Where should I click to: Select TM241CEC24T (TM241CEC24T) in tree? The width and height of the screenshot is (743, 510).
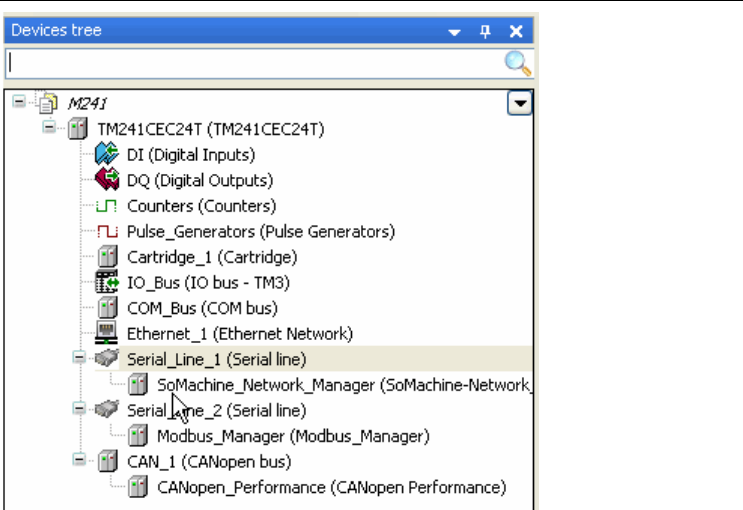coord(211,129)
